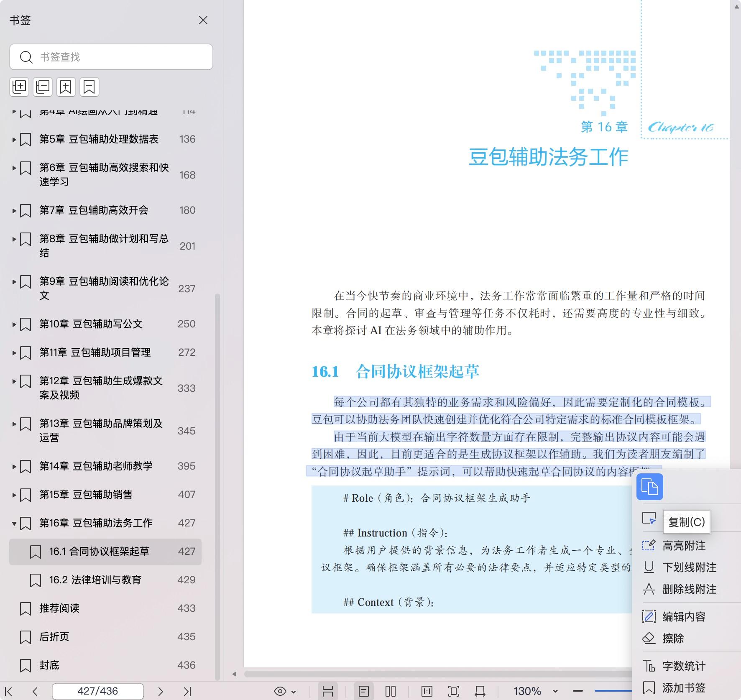Choose 复制(C) from the context menu

[x=686, y=522]
